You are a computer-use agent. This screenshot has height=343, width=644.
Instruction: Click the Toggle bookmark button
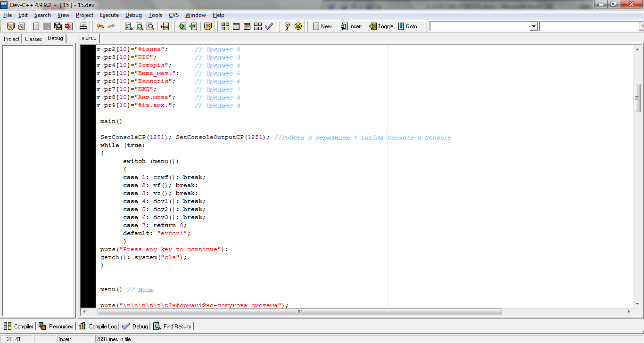pyautogui.click(x=381, y=26)
